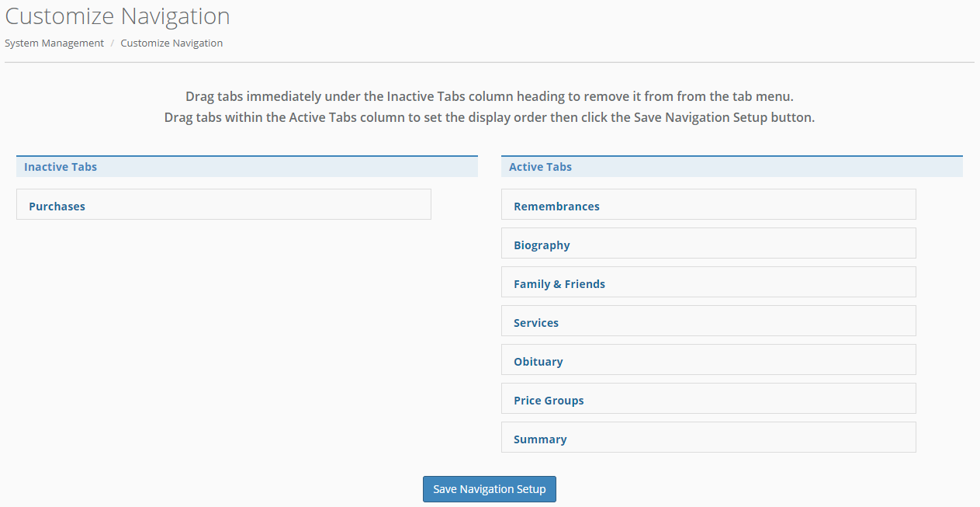Click the Customize Navigation breadcrumb item
This screenshot has width=980, height=507.
[171, 43]
